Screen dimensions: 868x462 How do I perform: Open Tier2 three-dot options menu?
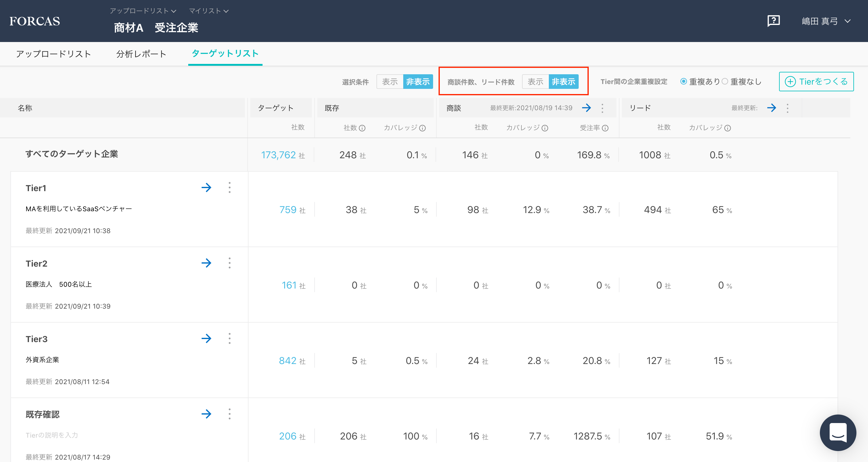pos(229,263)
